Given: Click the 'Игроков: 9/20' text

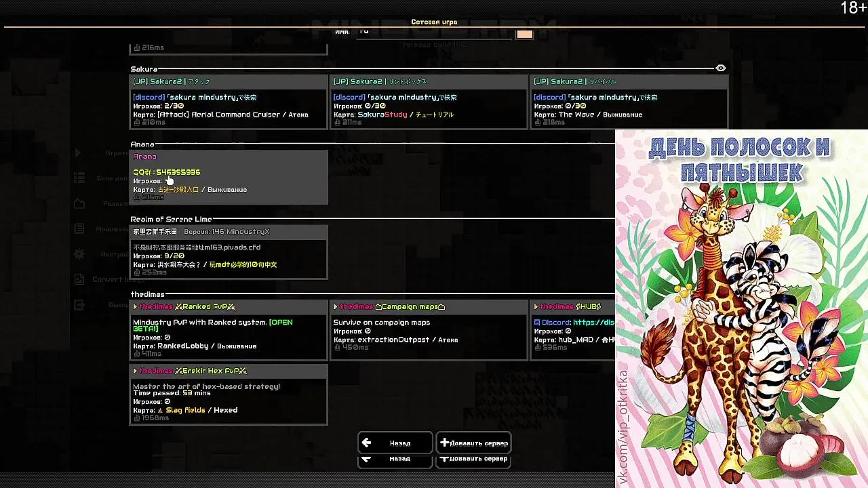Looking at the screenshot, I should 159,256.
